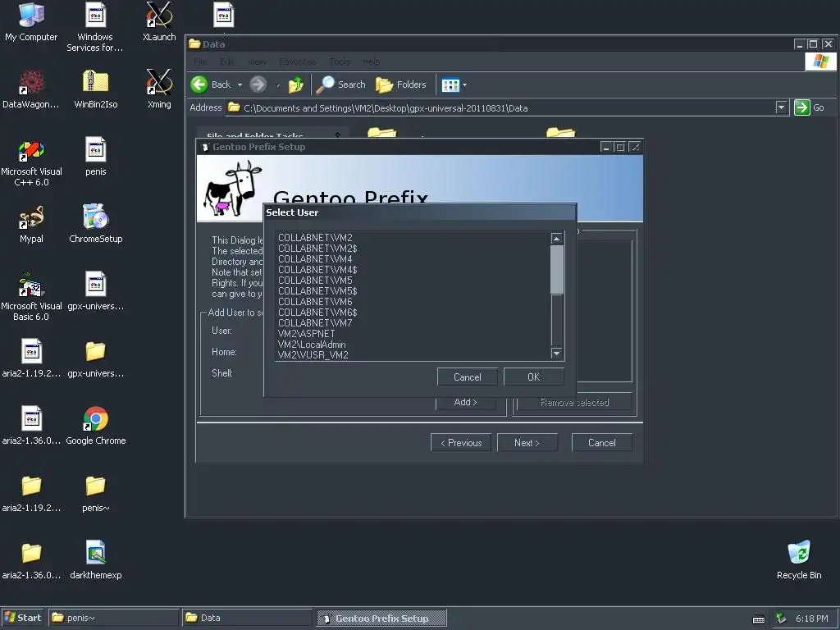This screenshot has height=630, width=840.
Task: Open keyboard icon in system tray
Action: coord(759,619)
